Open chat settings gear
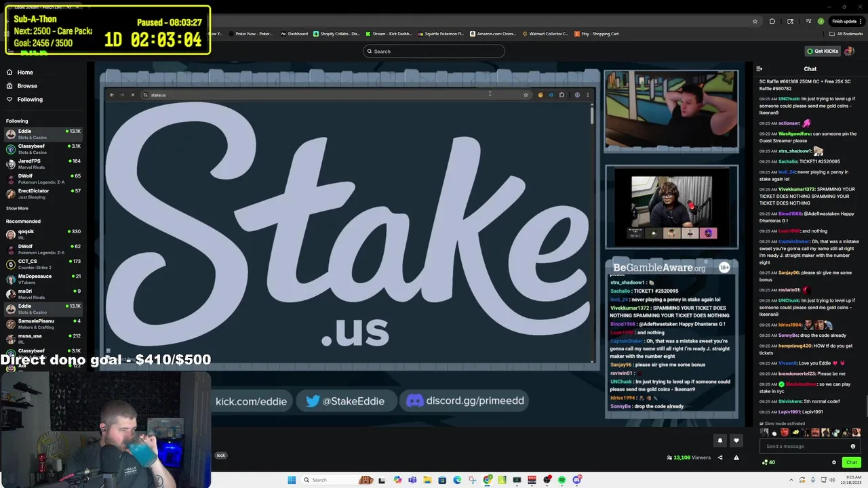 click(834, 462)
